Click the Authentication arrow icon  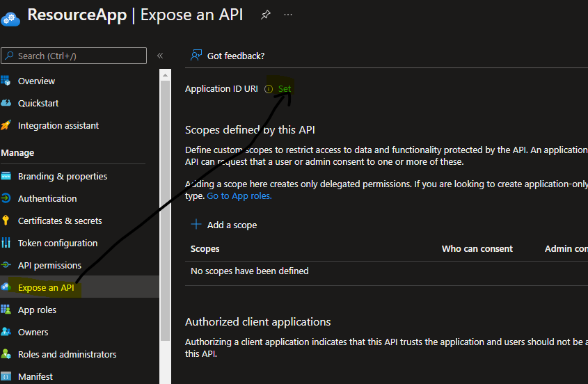(x=6, y=198)
